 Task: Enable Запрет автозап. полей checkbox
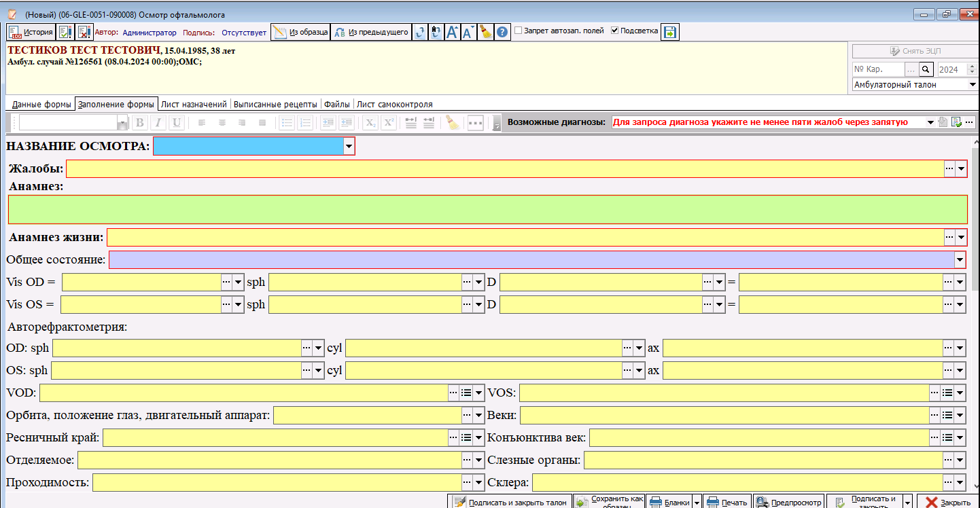pos(519,31)
